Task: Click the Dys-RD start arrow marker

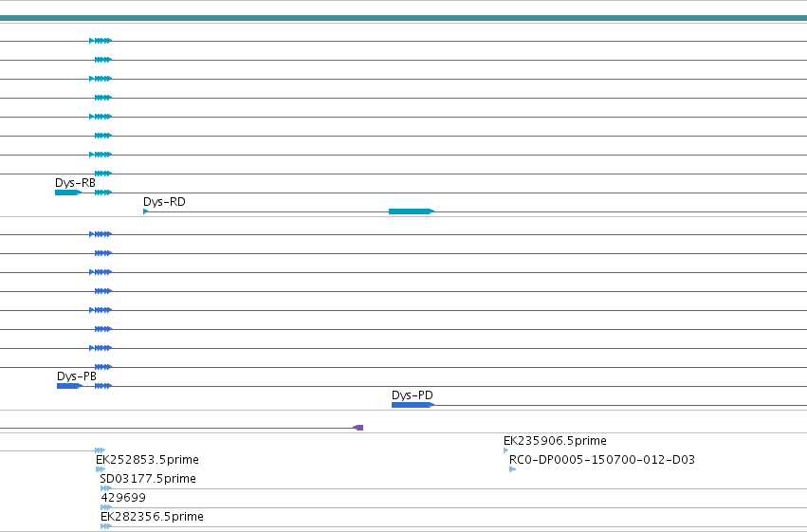Action: pyautogui.click(x=146, y=211)
